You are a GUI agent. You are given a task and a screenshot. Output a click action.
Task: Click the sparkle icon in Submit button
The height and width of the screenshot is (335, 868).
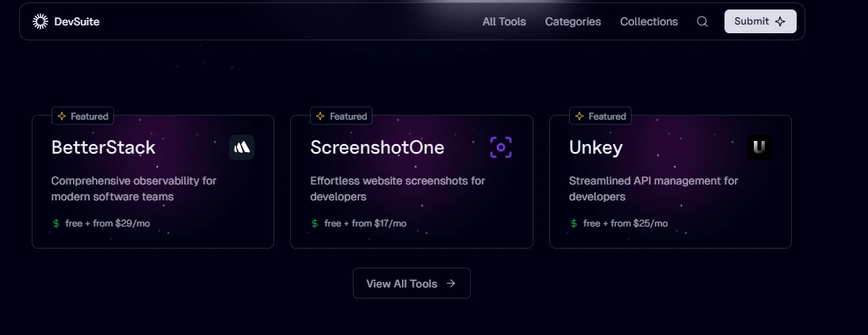point(780,21)
